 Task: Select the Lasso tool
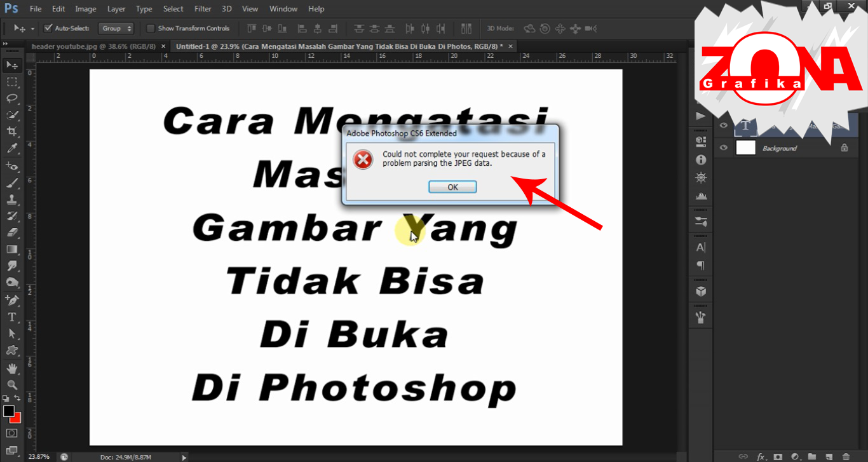12,98
